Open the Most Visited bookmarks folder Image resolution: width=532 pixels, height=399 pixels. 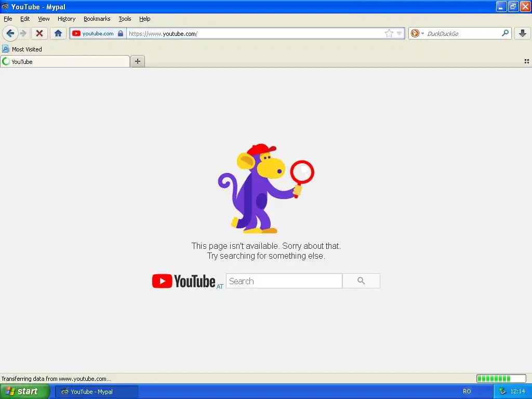pyautogui.click(x=22, y=49)
